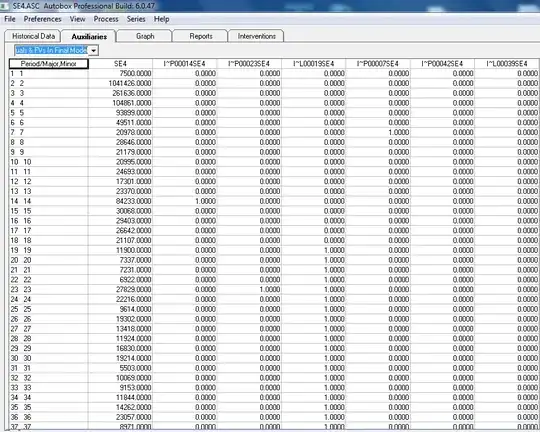Click the 1.0000 cell in I~P00014SE4 column
The width and height of the screenshot is (540, 432).
(185, 201)
